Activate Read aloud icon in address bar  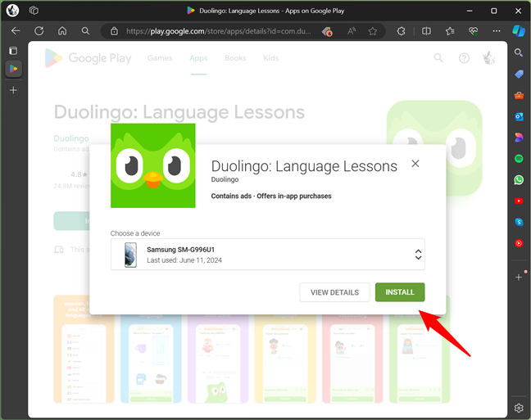(x=352, y=31)
